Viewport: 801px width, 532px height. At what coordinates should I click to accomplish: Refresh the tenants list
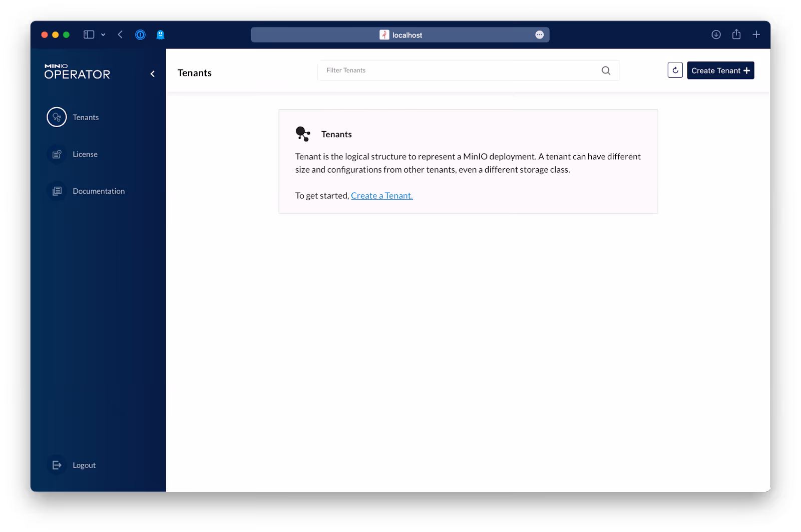pyautogui.click(x=675, y=71)
